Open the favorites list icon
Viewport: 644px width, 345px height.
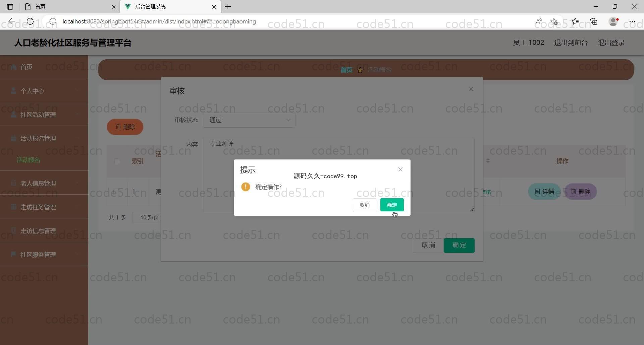click(575, 21)
